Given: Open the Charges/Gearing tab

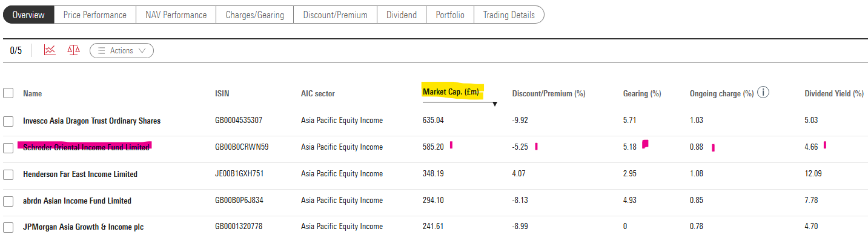Looking at the screenshot, I should pos(254,15).
